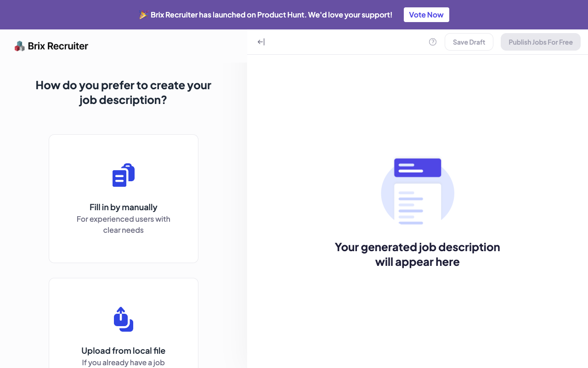Click Product Hunt launch announcement text

tap(271, 15)
